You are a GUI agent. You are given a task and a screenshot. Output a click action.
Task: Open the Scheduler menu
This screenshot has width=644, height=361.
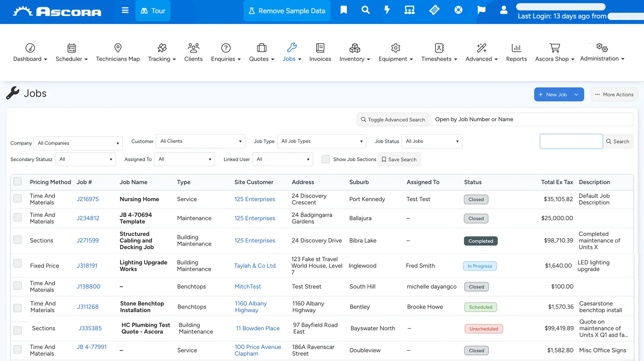(72, 53)
